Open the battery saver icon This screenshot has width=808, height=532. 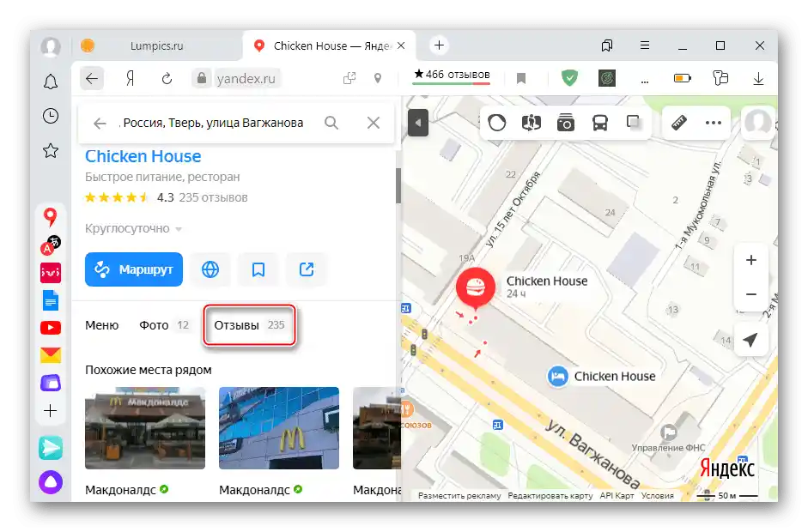point(683,78)
